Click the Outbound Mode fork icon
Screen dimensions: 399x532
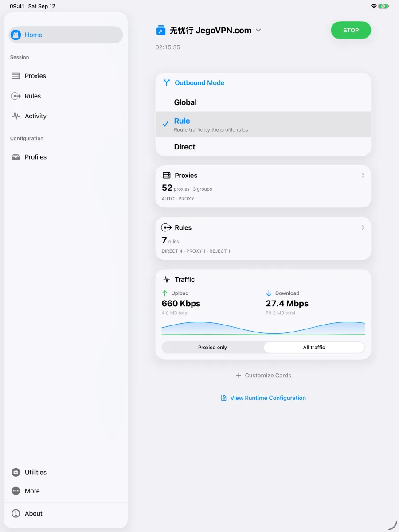click(x=167, y=83)
